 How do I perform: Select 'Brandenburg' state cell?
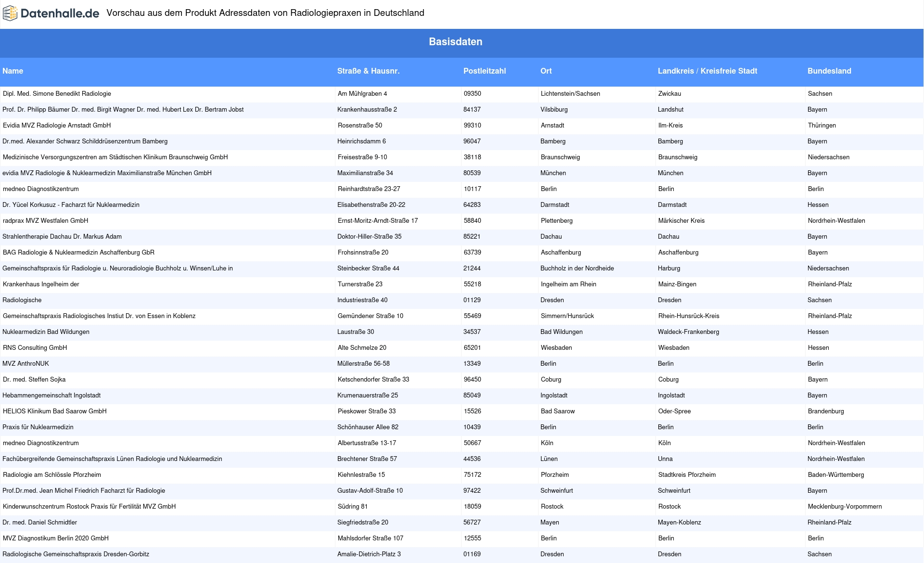pyautogui.click(x=826, y=411)
